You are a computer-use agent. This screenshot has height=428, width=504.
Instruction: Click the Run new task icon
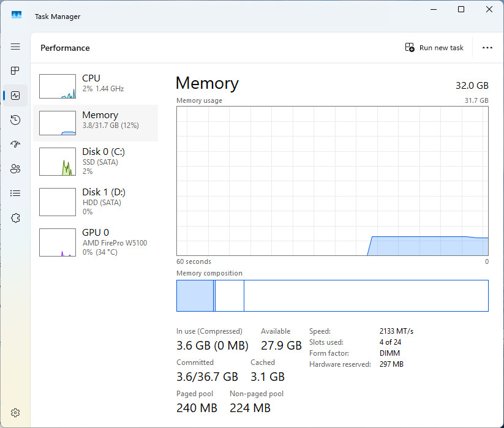click(410, 47)
